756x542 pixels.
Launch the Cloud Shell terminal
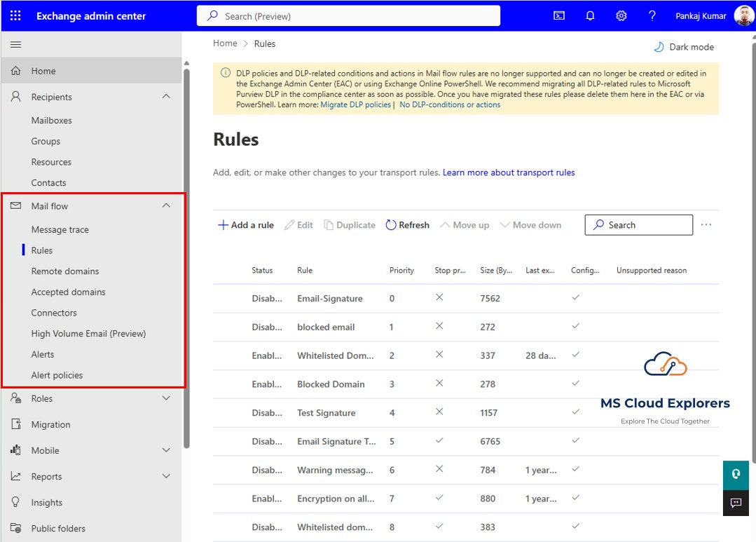coord(558,15)
